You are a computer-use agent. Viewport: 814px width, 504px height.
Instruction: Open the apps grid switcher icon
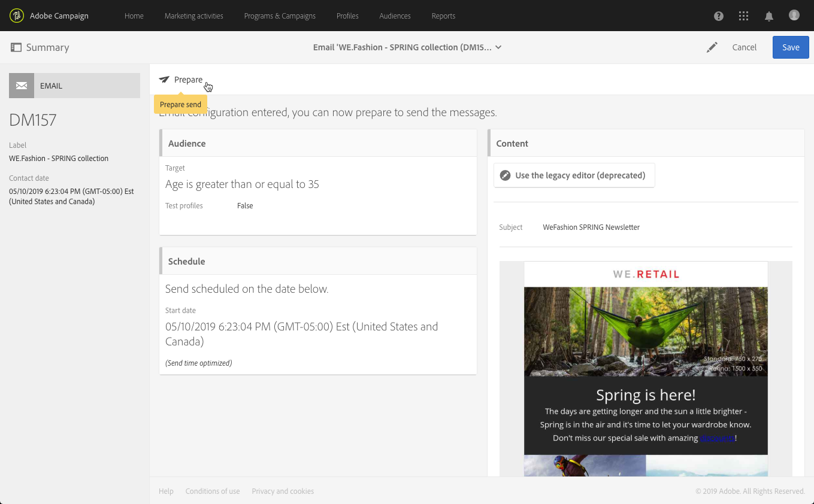[744, 16]
